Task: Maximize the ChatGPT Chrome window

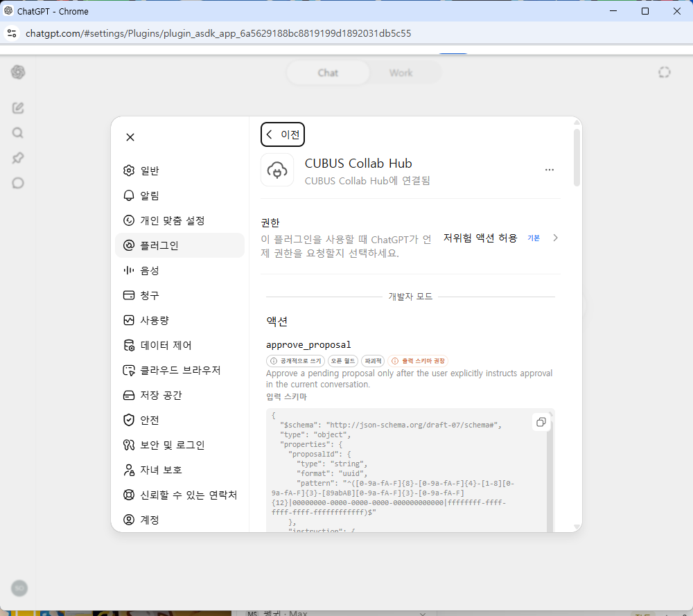Action: [645, 11]
